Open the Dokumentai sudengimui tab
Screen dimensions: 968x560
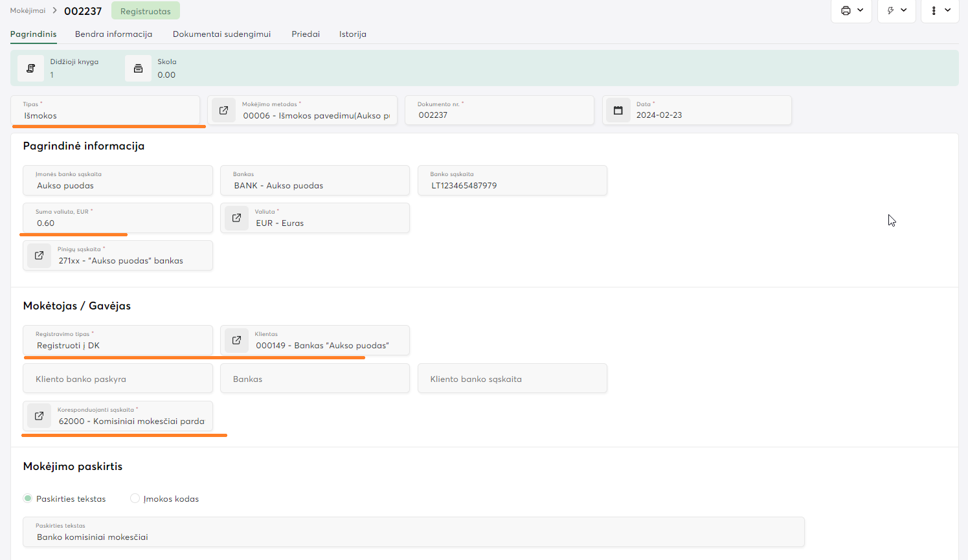[x=221, y=34]
